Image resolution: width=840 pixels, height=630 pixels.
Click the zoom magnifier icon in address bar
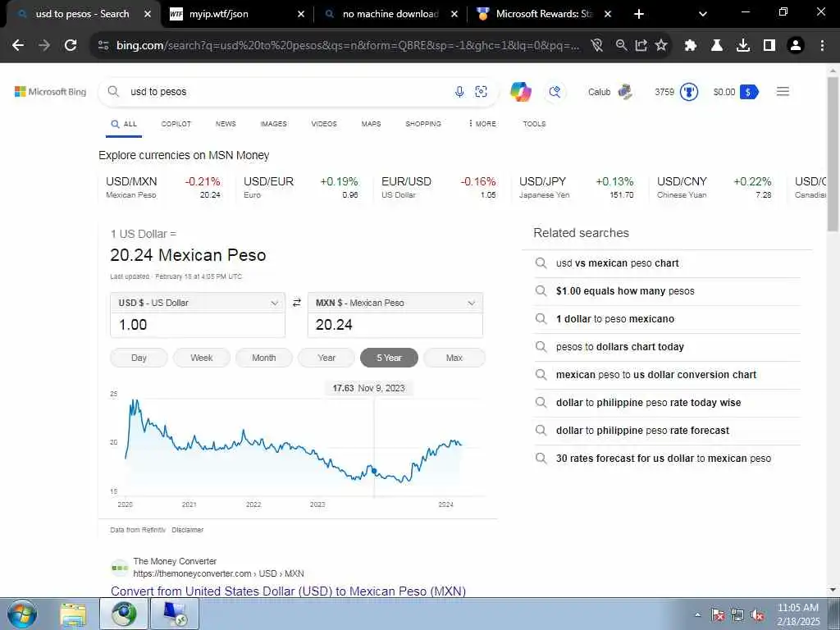click(621, 46)
